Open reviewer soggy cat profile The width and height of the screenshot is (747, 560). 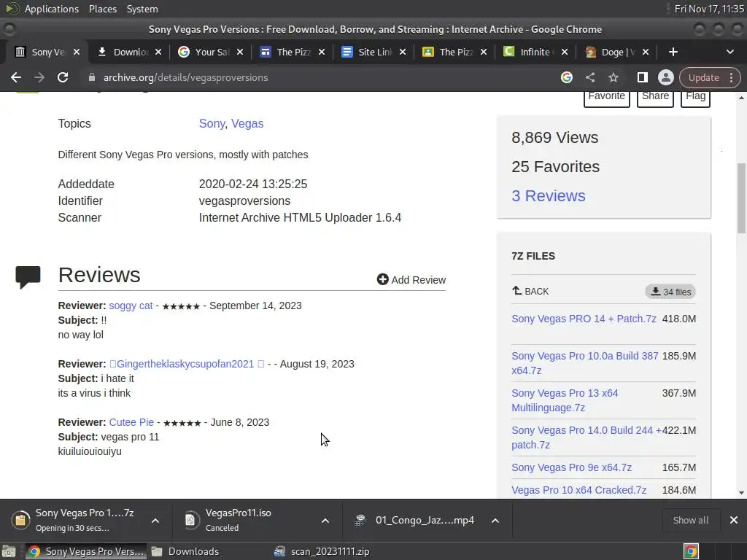pyautogui.click(x=131, y=306)
